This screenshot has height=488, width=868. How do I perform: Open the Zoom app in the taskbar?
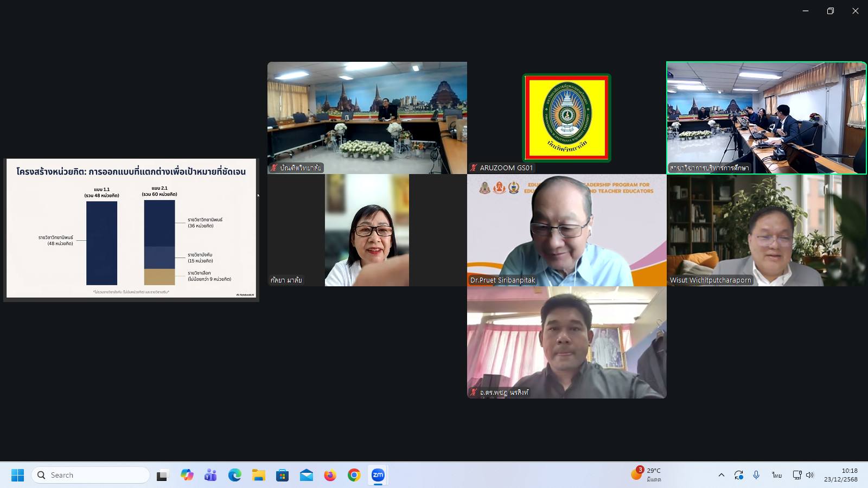378,475
